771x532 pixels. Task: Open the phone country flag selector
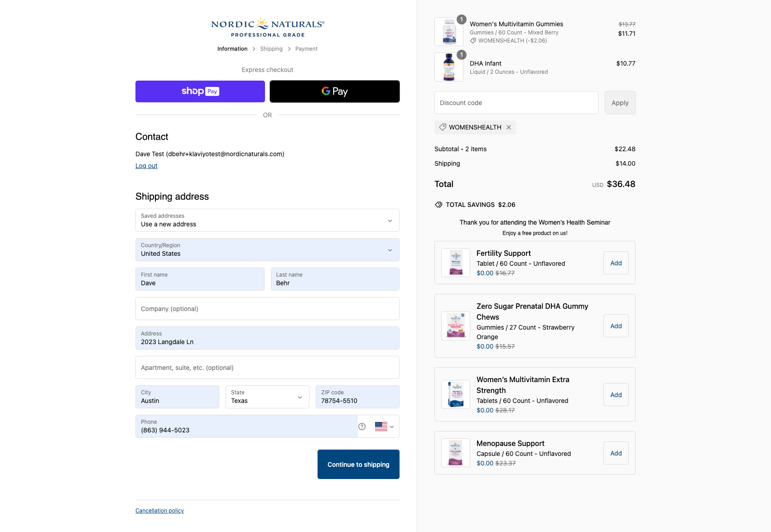pyautogui.click(x=384, y=427)
